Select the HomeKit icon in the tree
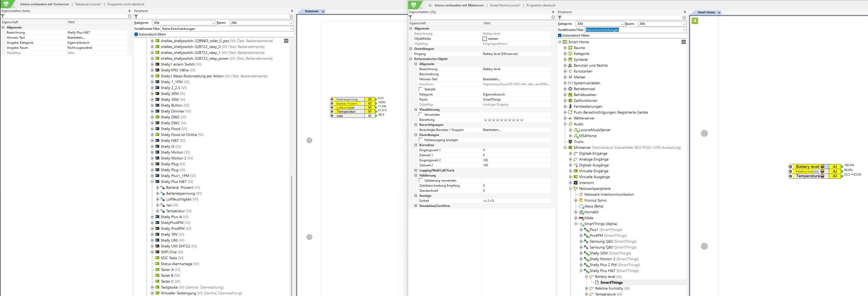This screenshot has height=296, width=868. (x=581, y=212)
